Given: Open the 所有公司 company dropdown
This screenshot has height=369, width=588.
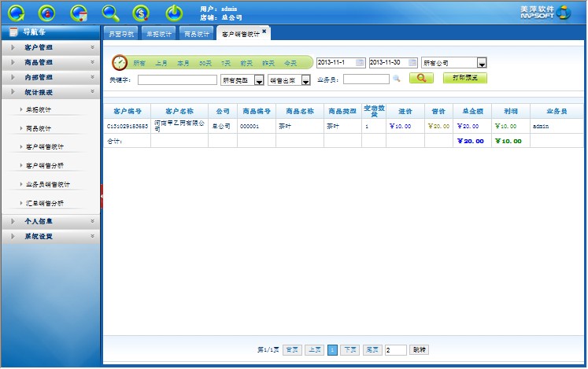Looking at the screenshot, I should click(482, 63).
